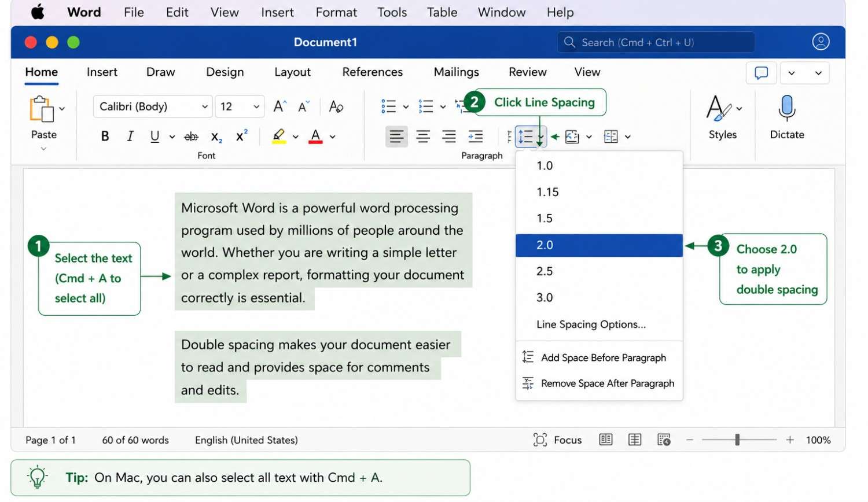Screen dimensions: 868x502
Task: Expand the numbering library arrow
Action: coord(443,107)
